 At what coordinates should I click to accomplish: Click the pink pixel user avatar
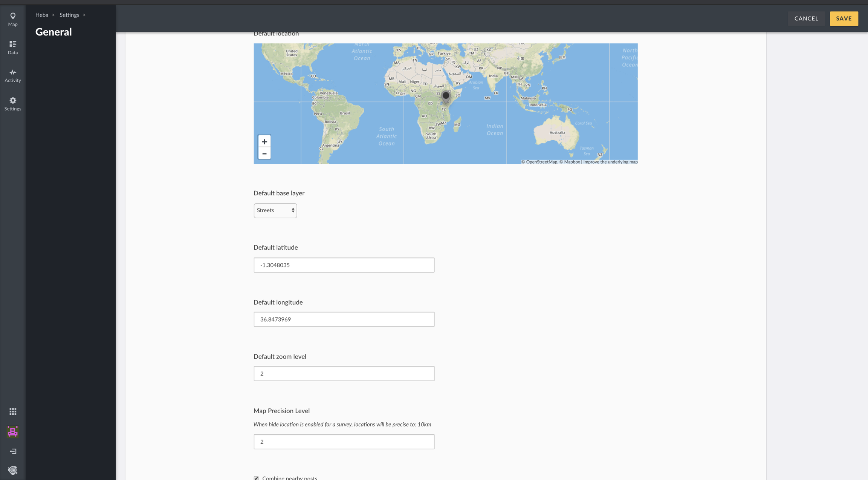[13, 431]
